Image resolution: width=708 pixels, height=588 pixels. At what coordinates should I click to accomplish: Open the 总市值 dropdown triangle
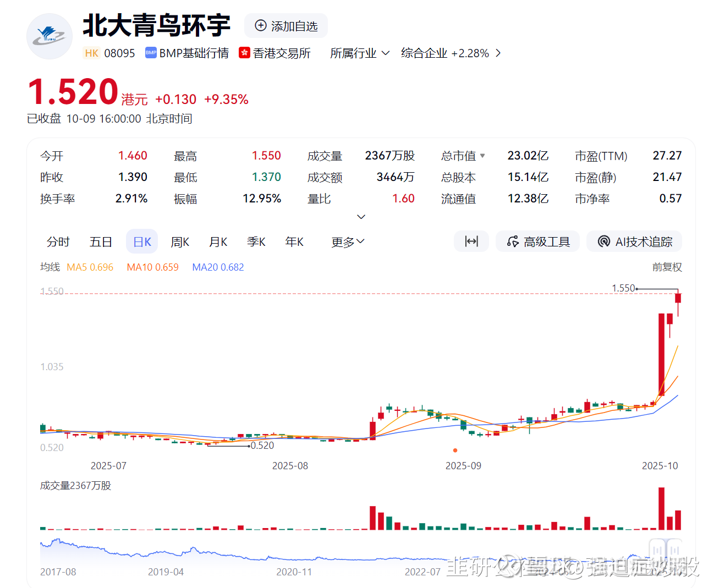click(482, 156)
